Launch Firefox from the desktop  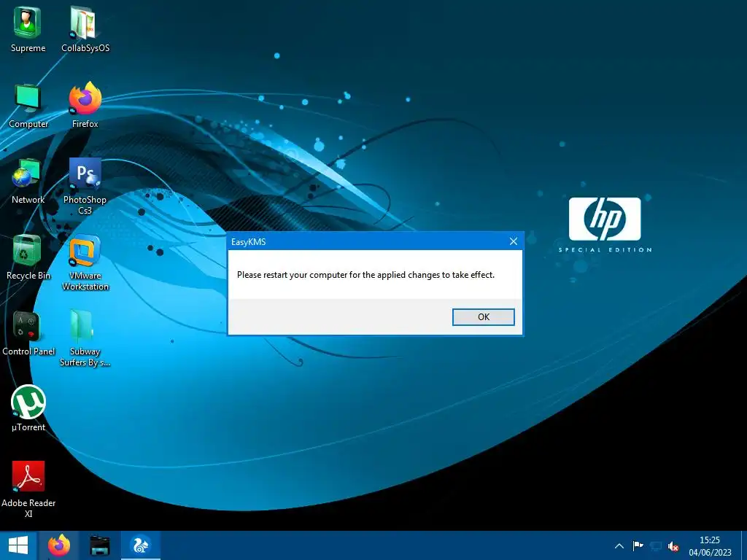tap(85, 105)
